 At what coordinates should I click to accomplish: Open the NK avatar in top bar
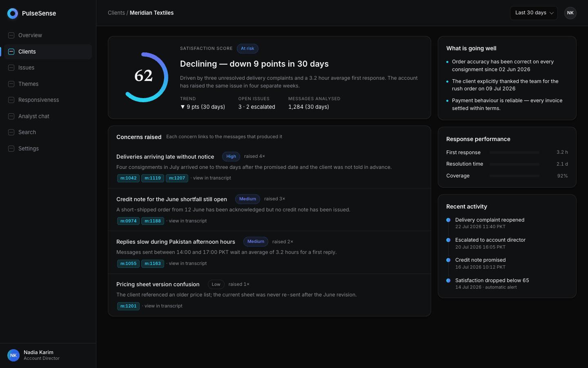point(570,13)
